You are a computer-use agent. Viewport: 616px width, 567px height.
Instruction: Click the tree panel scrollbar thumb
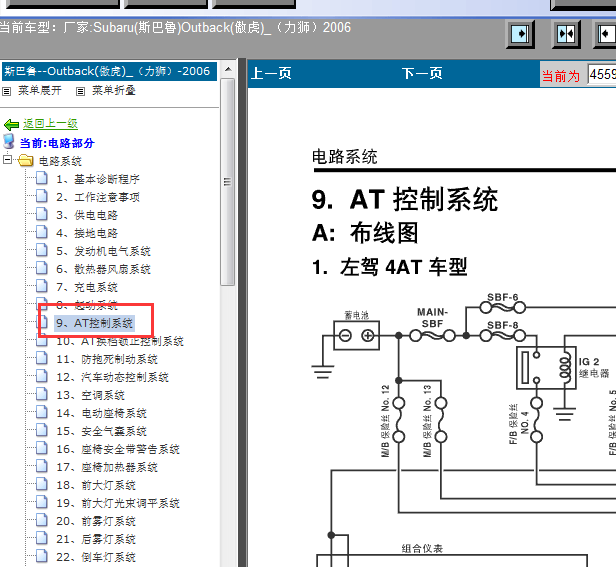click(x=227, y=182)
